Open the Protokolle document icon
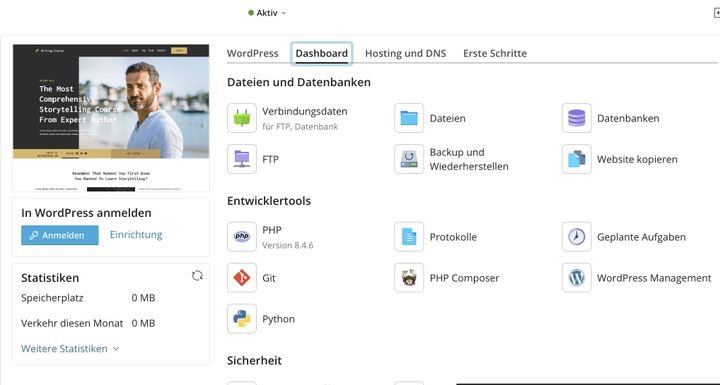 pos(409,237)
